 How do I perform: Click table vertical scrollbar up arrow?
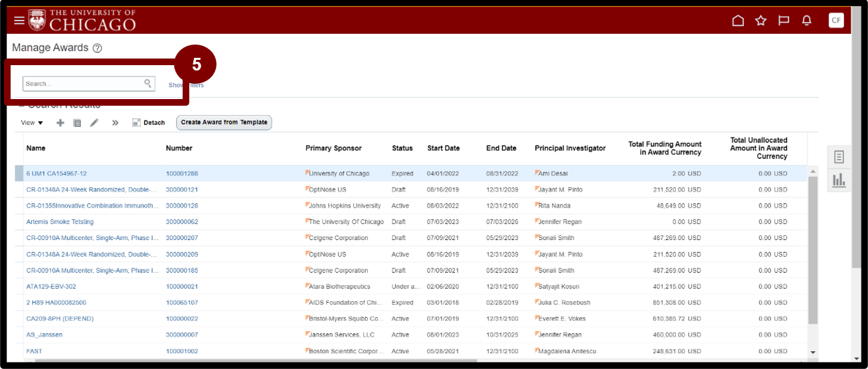click(x=813, y=172)
